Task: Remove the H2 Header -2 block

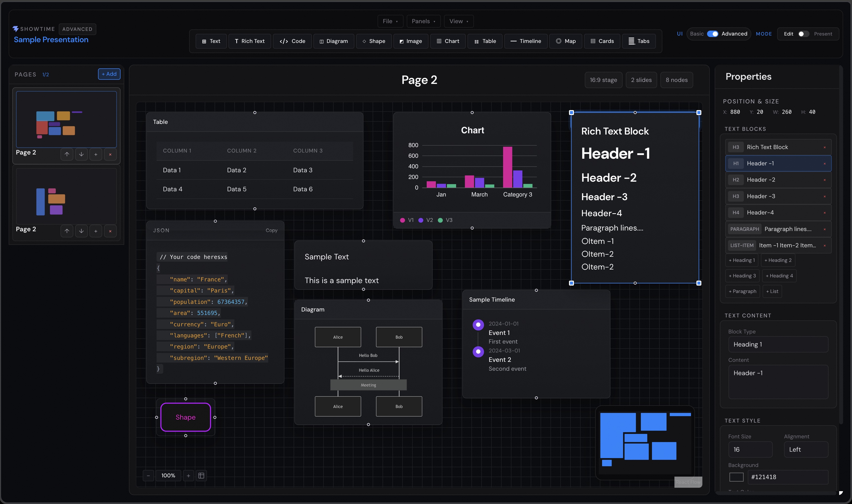Action: 825,180
